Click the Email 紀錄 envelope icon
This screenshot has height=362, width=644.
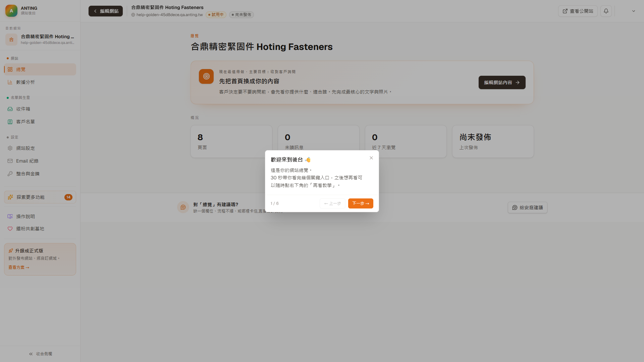coord(10,161)
